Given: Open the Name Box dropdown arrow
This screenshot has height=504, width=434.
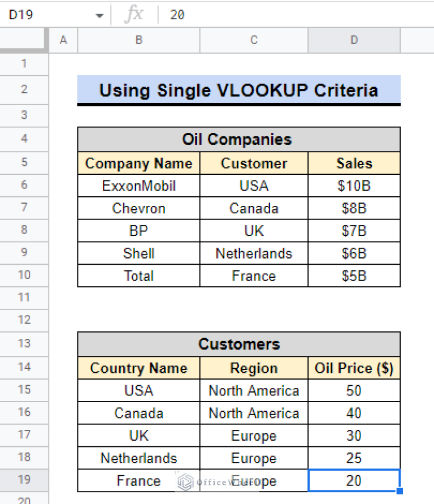Looking at the screenshot, I should coord(99,15).
